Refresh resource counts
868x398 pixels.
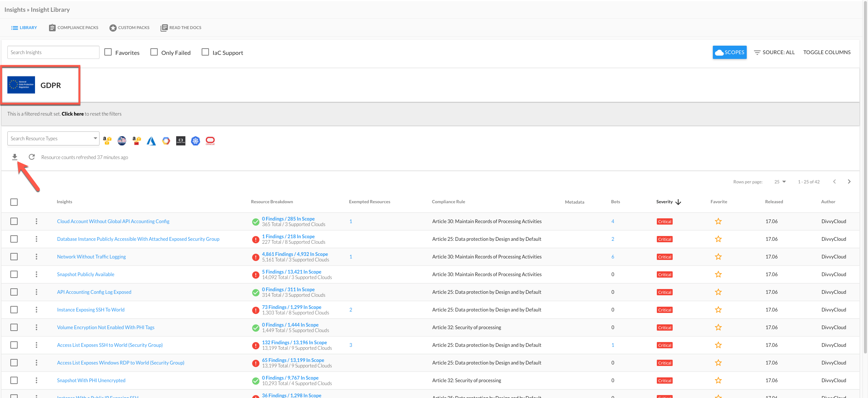pyautogui.click(x=32, y=157)
